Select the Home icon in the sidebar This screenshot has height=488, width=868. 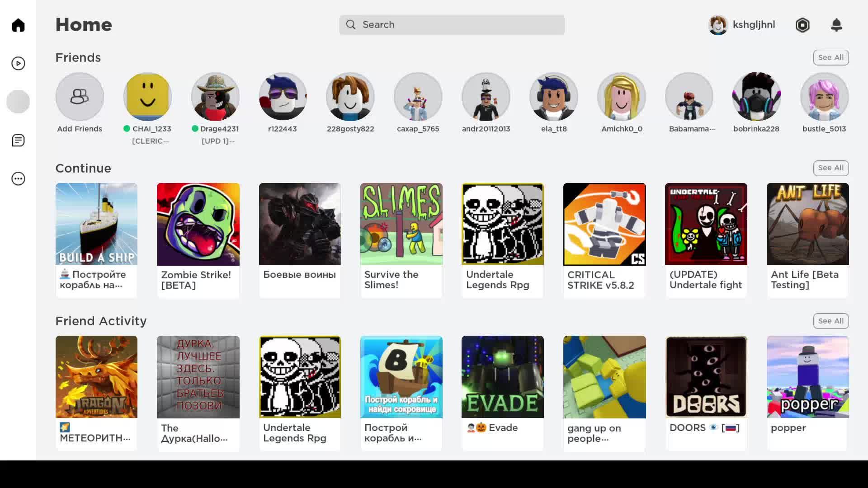point(18,25)
